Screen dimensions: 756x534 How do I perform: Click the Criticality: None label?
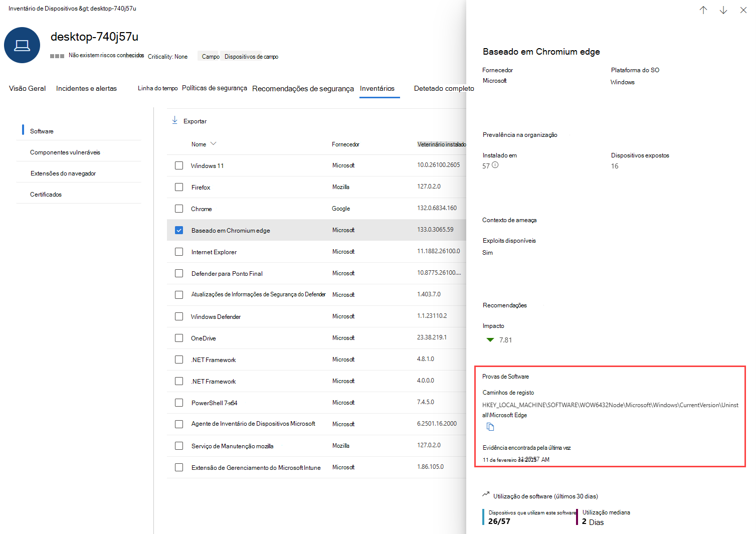point(168,57)
